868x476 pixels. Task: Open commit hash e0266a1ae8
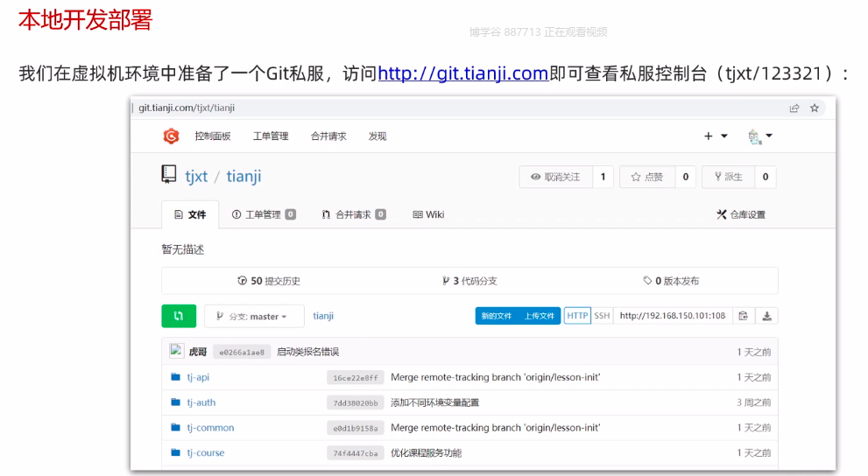pyautogui.click(x=242, y=352)
